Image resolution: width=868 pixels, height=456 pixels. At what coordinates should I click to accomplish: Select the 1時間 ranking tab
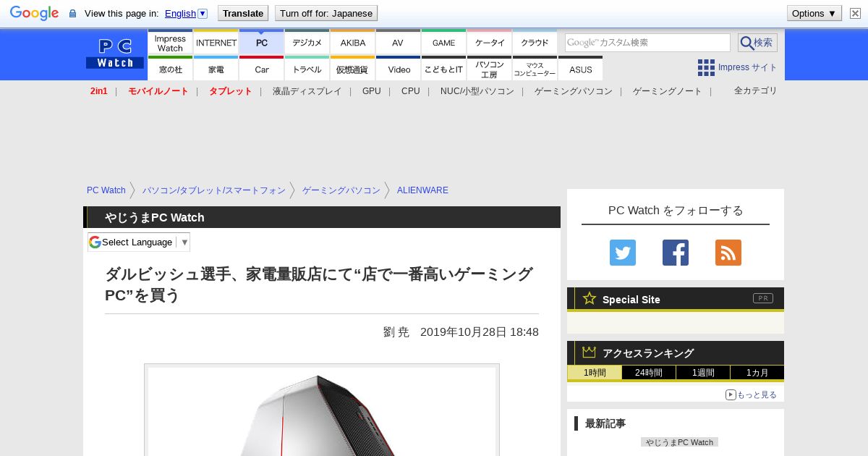coord(595,373)
